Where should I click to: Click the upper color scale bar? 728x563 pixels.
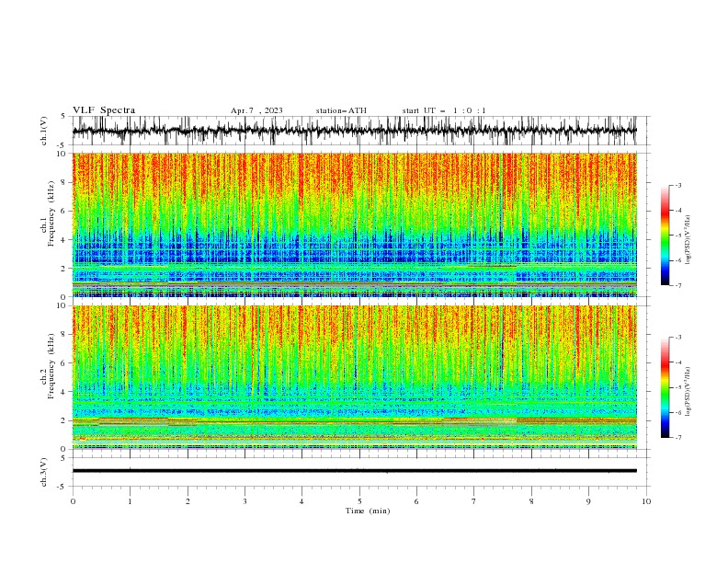665,236
